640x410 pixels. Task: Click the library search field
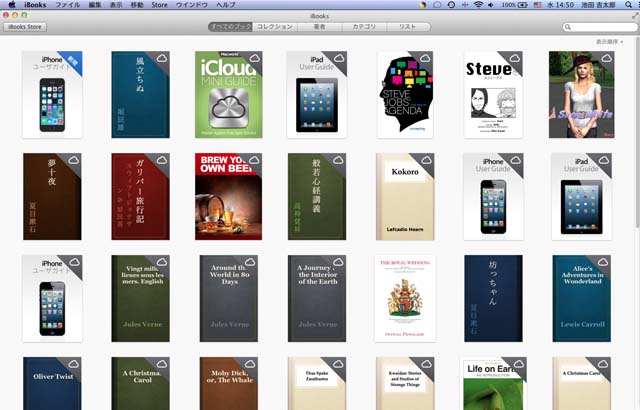pyautogui.click(x=600, y=27)
